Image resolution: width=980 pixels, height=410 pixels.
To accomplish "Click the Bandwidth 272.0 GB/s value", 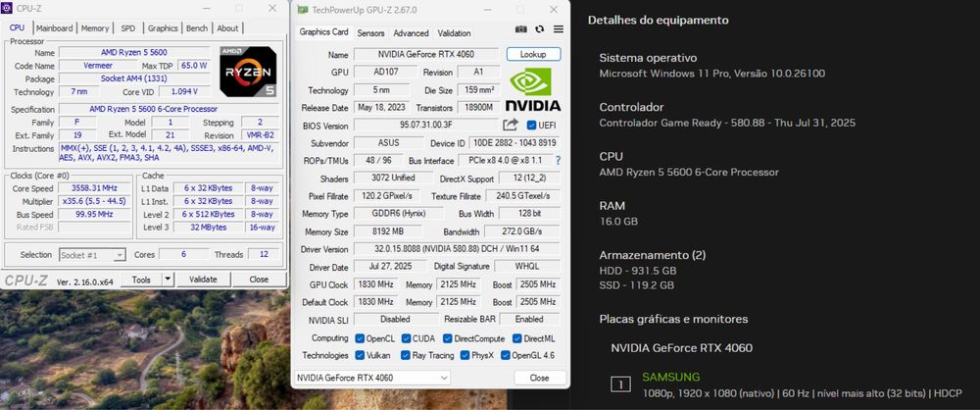I will 522,231.
